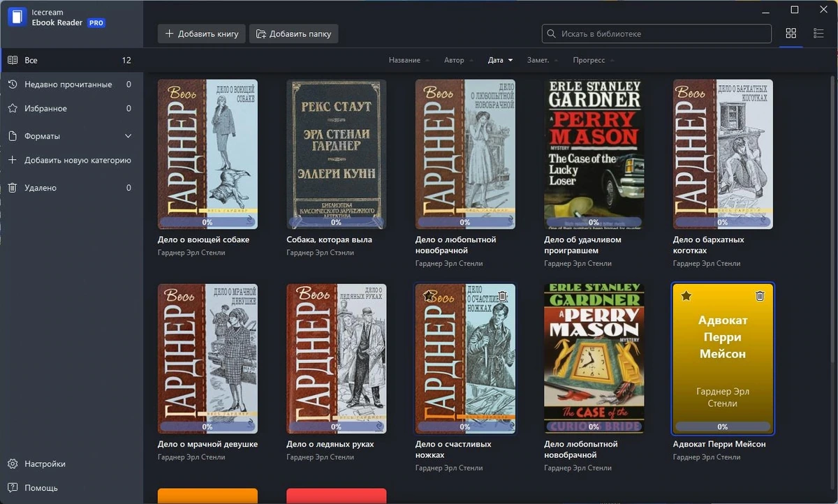This screenshot has width=838, height=504.
Task: Click 'Добавить папку' button
Action: [294, 34]
